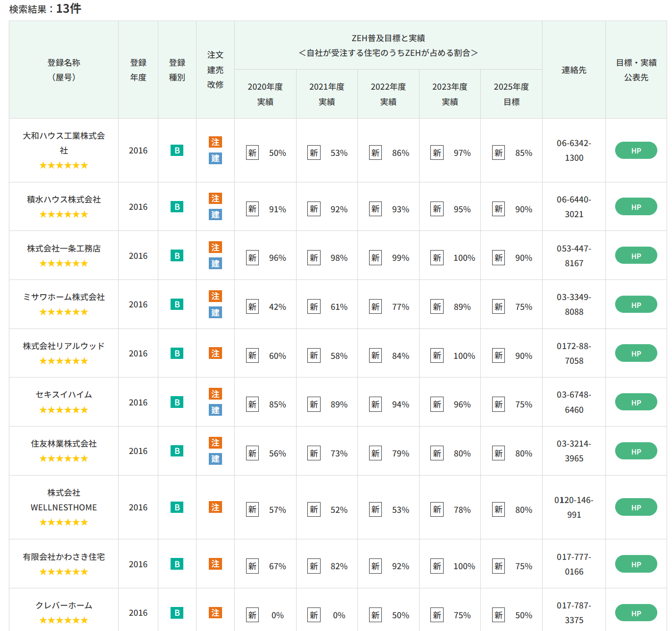Click the B badge for ミサワホーム
The image size is (672, 631).
point(177,304)
